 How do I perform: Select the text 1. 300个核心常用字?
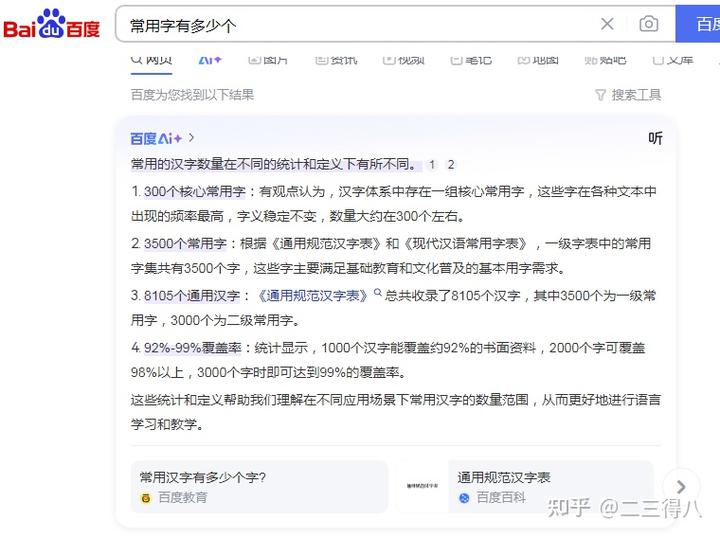tap(188, 191)
